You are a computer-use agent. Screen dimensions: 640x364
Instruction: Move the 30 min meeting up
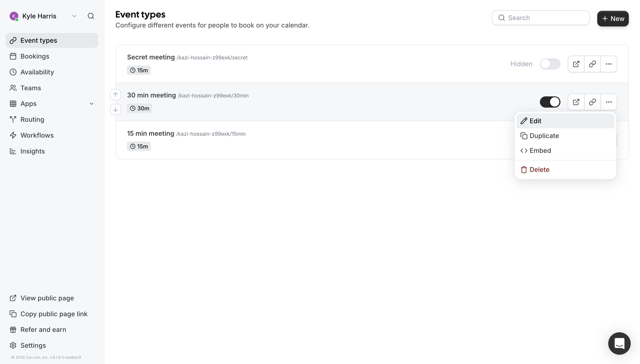click(x=115, y=94)
